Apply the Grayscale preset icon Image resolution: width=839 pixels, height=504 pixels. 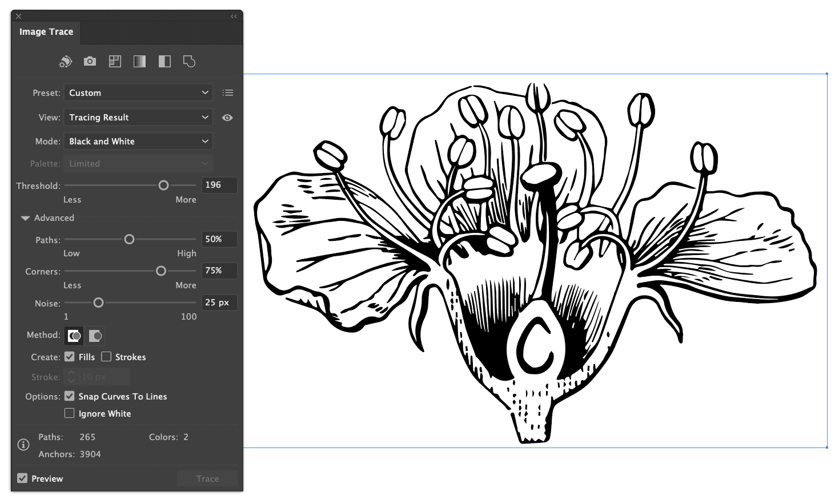click(139, 61)
